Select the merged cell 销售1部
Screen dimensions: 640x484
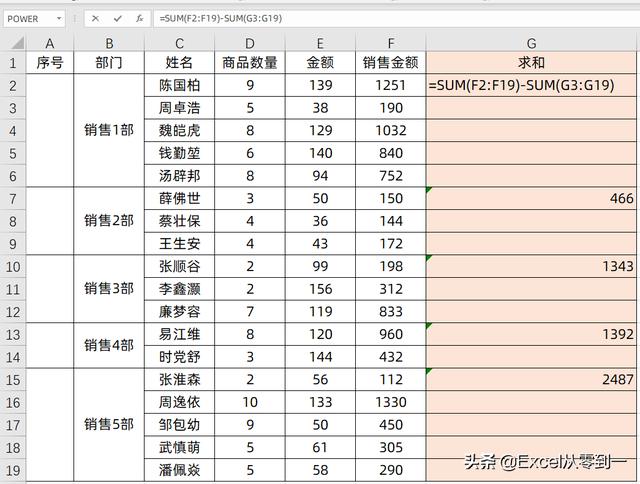[x=109, y=130]
